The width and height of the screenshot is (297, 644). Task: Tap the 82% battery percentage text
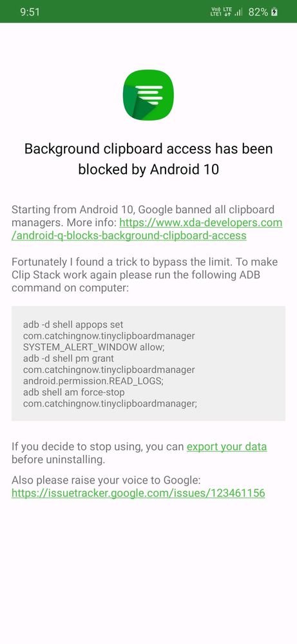click(258, 12)
